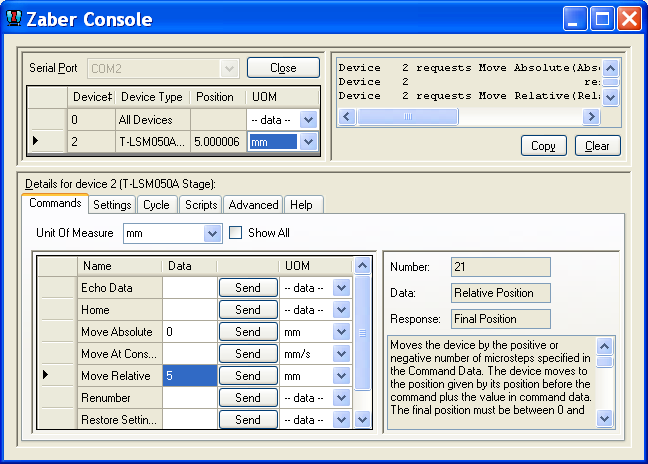
Task: Click the log scroll down arrow
Action: [611, 98]
